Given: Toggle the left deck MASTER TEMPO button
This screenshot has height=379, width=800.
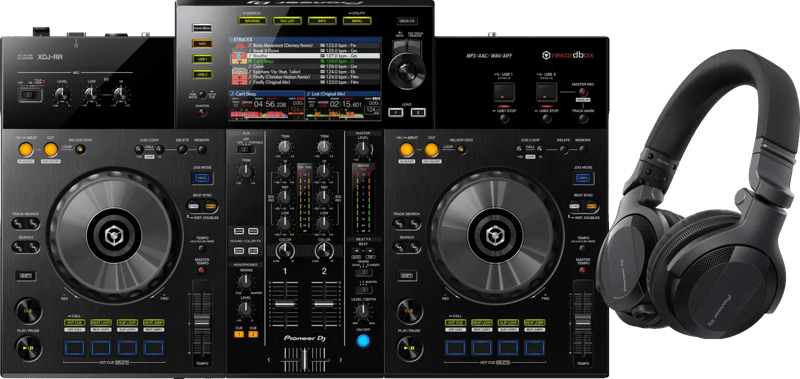Looking at the screenshot, I should point(203,270).
